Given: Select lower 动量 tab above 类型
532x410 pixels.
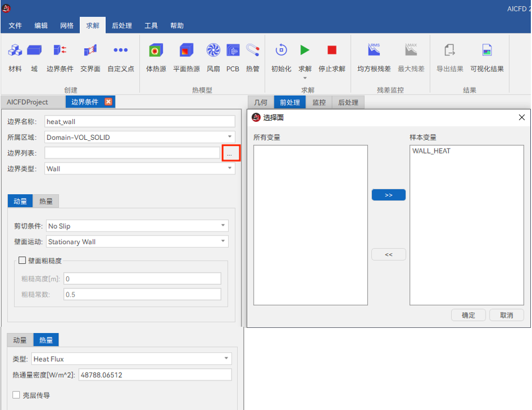Looking at the screenshot, I should point(20,340).
